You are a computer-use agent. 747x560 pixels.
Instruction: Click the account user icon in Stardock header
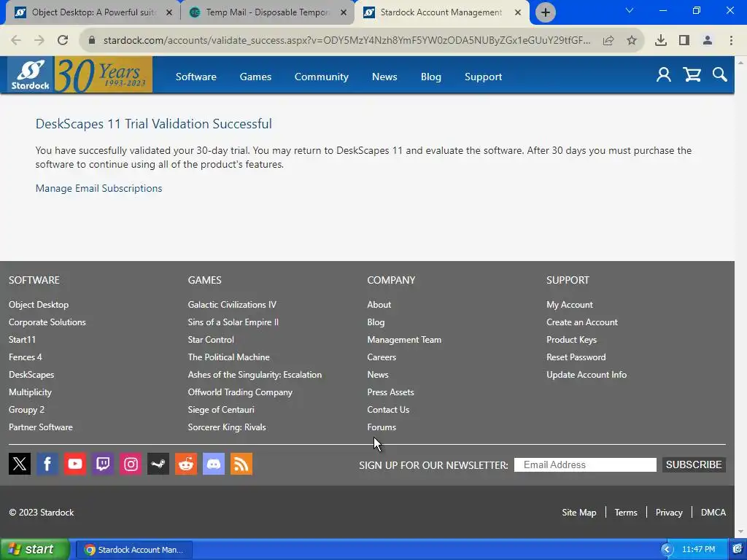pos(664,75)
